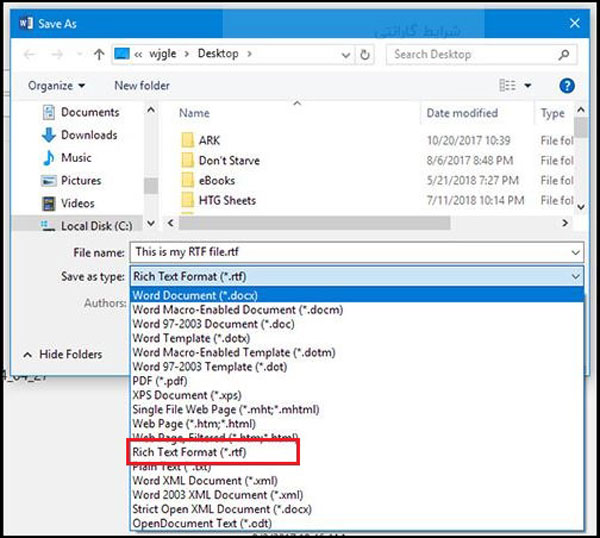Image resolution: width=600 pixels, height=538 pixels.
Task: Open Music in the navigation pane
Action: pyautogui.click(x=67, y=158)
